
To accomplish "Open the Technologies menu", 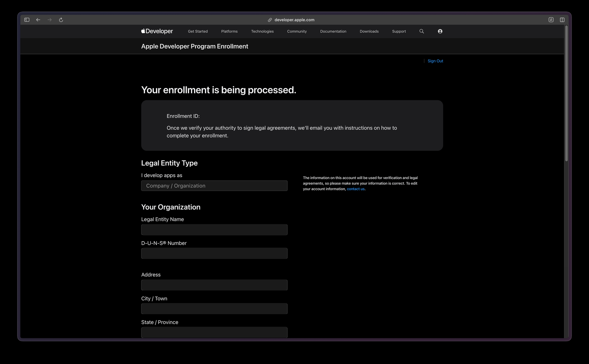I will (x=262, y=32).
